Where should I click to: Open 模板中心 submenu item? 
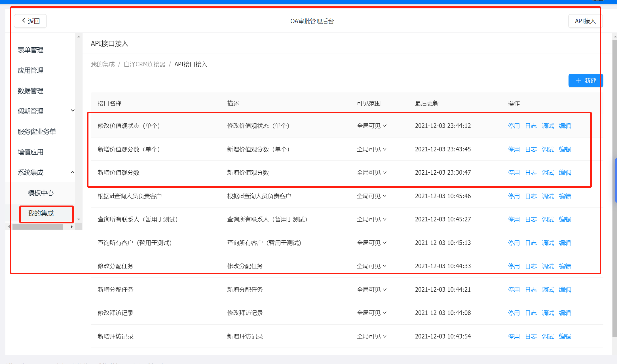click(x=41, y=193)
